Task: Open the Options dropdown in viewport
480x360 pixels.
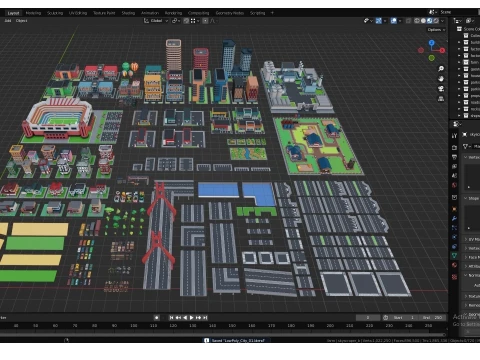Action: coord(436,30)
